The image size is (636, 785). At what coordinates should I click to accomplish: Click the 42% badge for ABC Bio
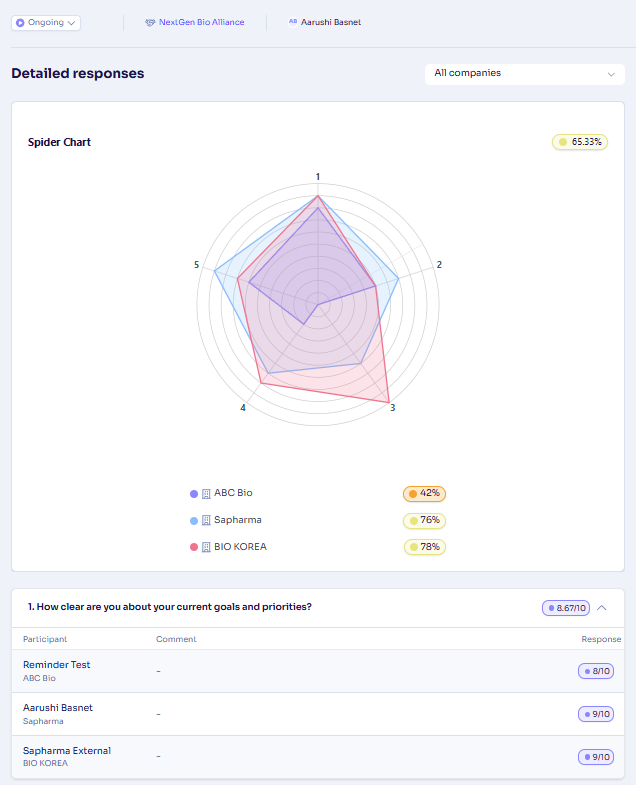424,494
